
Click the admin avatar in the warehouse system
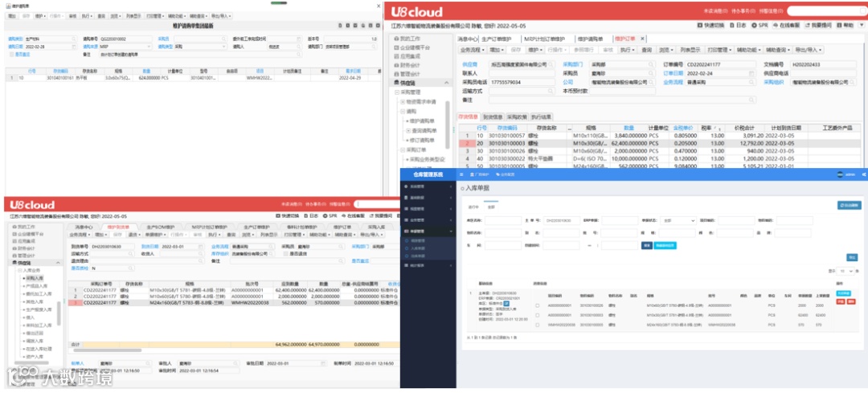pyautogui.click(x=840, y=174)
